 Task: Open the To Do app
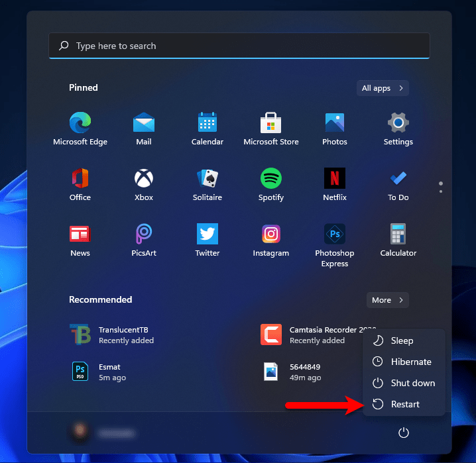pos(398,184)
